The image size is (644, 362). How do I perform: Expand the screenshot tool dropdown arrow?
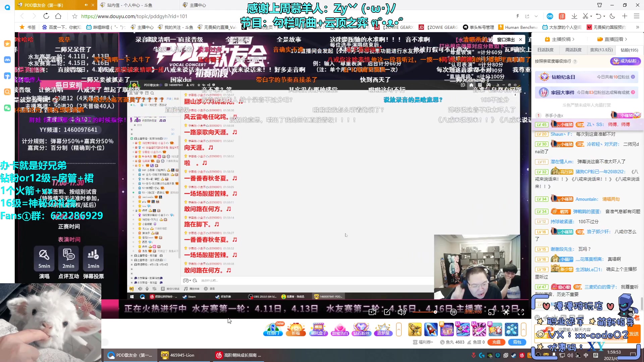point(591,16)
